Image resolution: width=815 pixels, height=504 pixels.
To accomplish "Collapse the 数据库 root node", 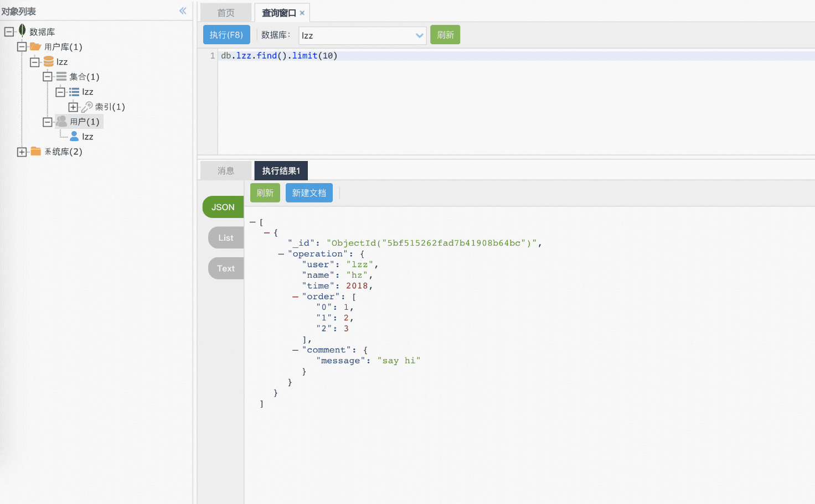I will pos(9,32).
